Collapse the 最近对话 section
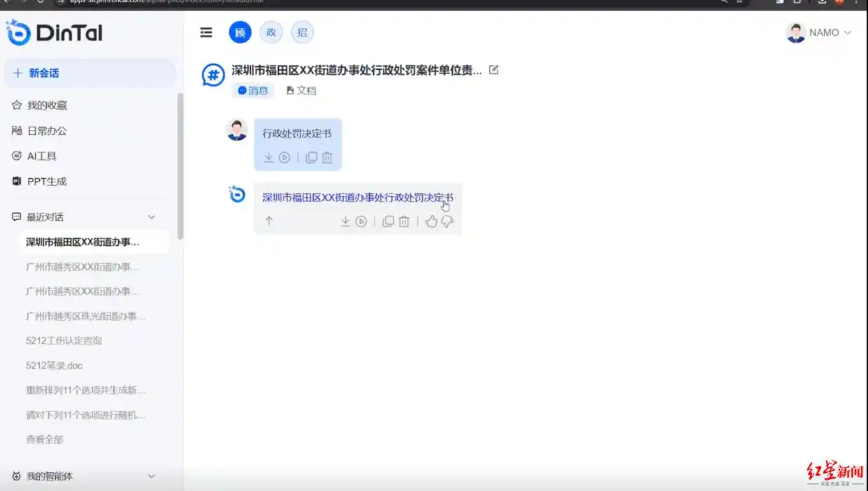868x491 pixels. (x=152, y=217)
